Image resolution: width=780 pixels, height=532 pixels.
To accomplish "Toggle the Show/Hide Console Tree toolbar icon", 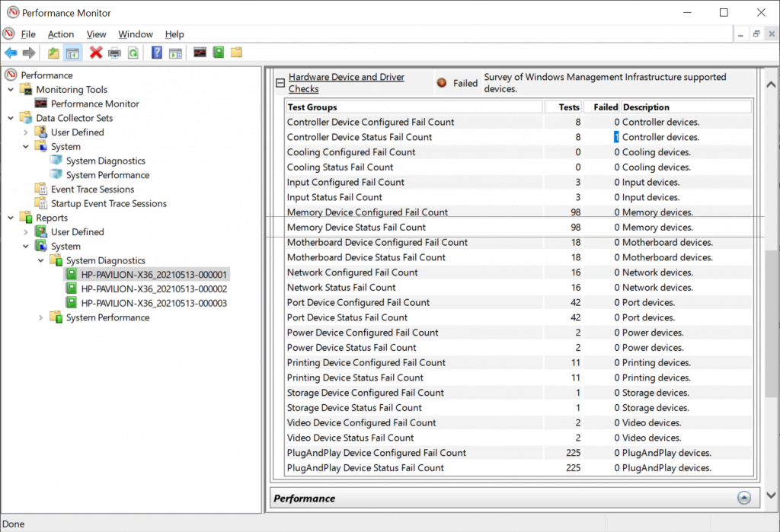I will coord(72,53).
